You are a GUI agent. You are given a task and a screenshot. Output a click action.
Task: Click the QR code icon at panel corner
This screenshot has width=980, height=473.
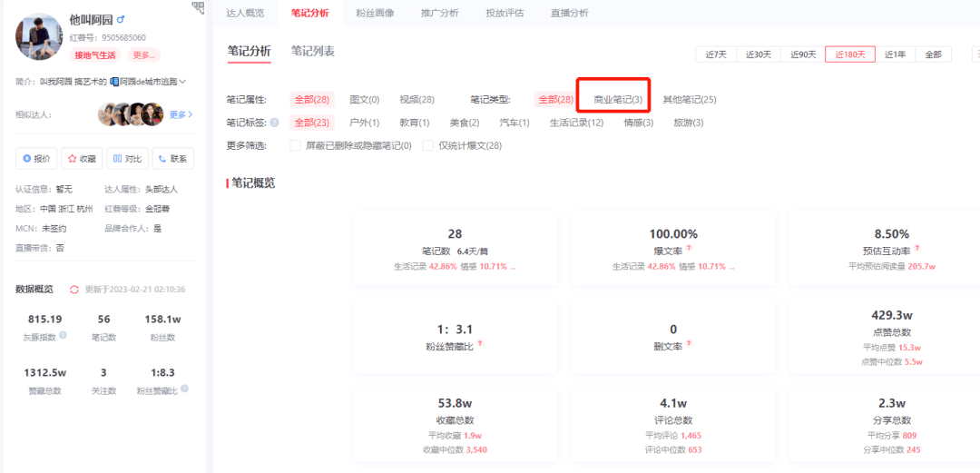[x=198, y=8]
